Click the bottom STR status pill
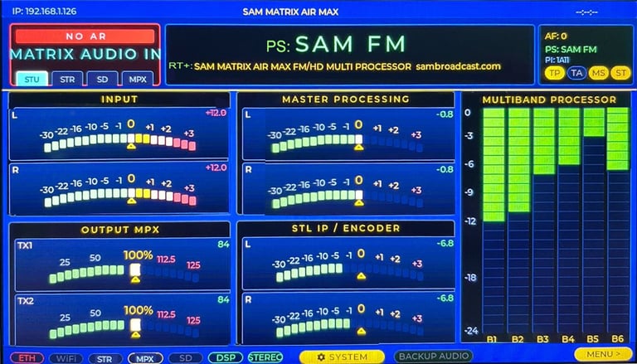Viewport: 637px width, 364px height. coord(105,358)
